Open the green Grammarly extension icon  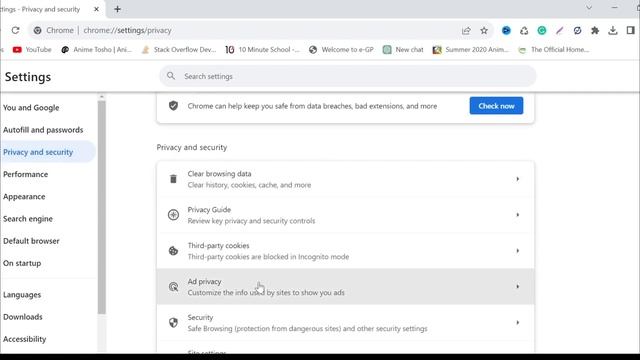click(542, 30)
